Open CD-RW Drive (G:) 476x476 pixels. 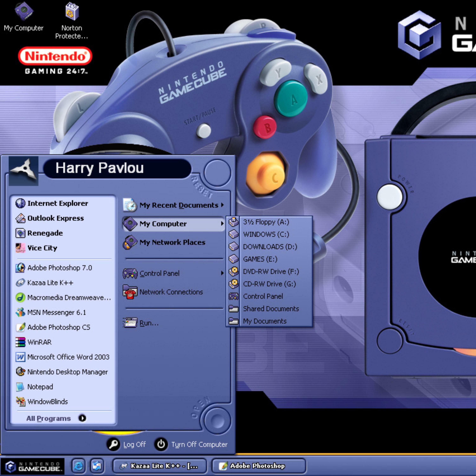pyautogui.click(x=269, y=284)
